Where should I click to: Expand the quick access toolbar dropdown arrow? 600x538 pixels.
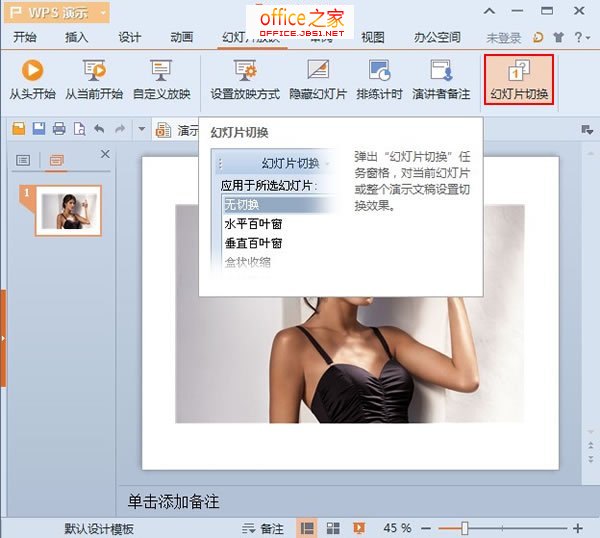point(142,129)
